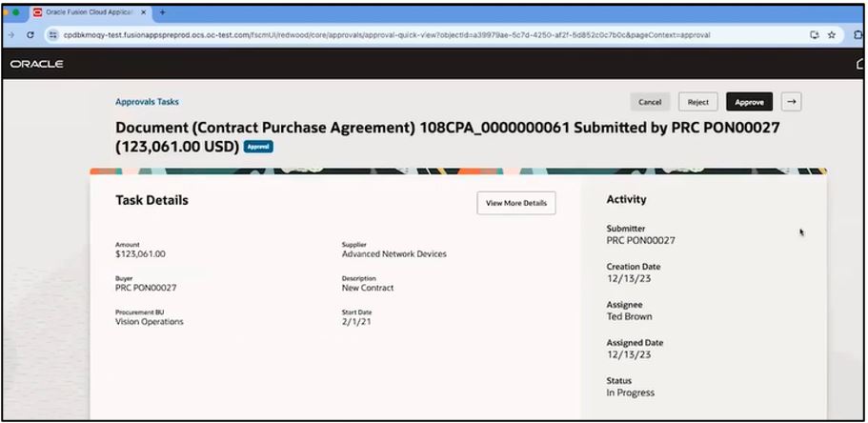Select Buyer value PRC PON00027
The image size is (868, 423).
point(146,288)
